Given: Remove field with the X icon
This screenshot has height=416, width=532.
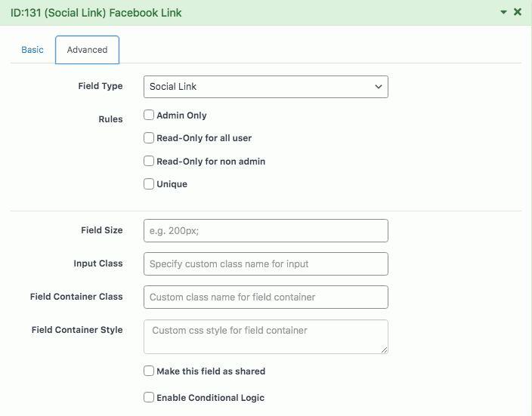Looking at the screenshot, I should click(x=518, y=12).
